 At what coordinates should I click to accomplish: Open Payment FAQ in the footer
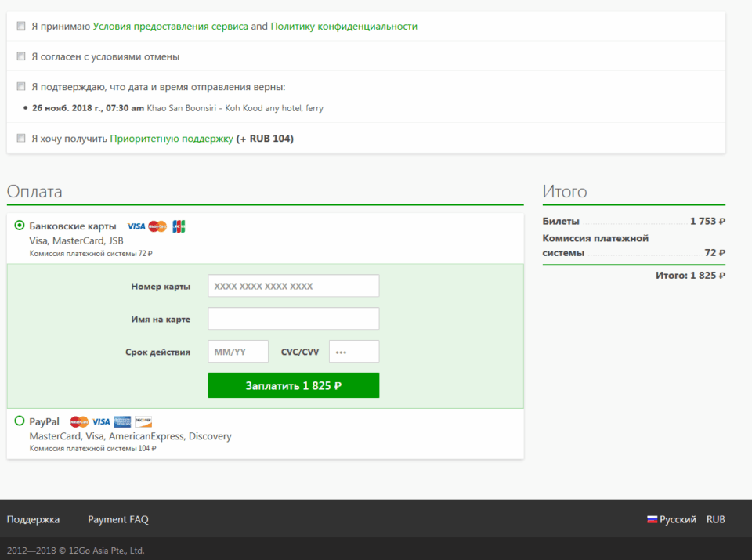[x=117, y=519]
